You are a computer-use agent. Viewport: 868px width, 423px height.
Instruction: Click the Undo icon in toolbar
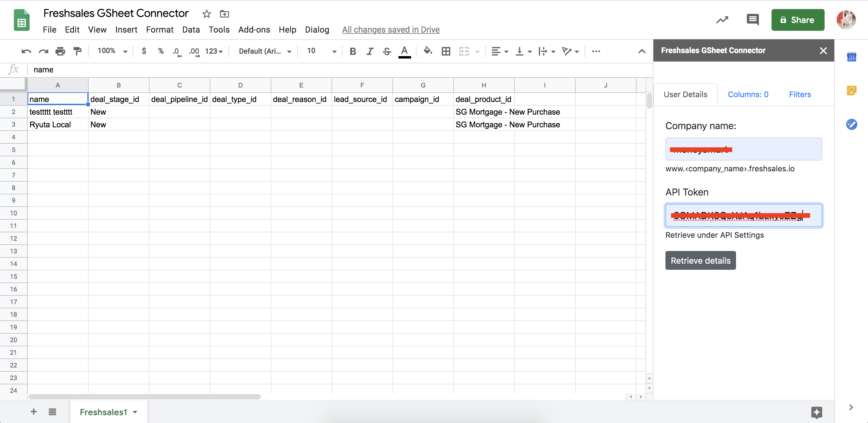pos(26,51)
